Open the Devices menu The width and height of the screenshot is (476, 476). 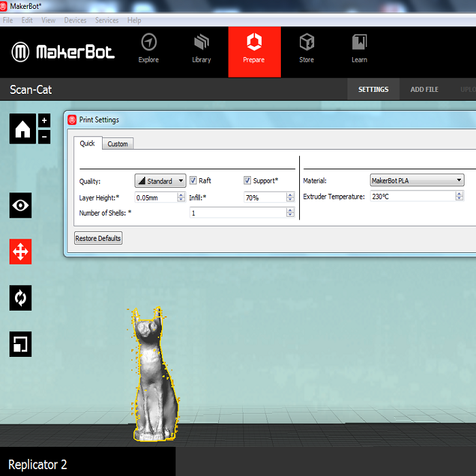pyautogui.click(x=75, y=20)
